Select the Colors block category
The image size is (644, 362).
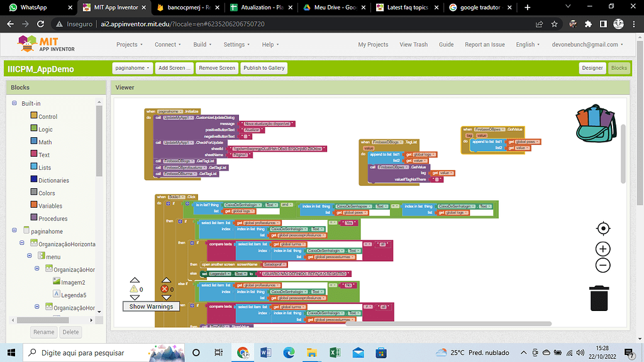point(46,193)
